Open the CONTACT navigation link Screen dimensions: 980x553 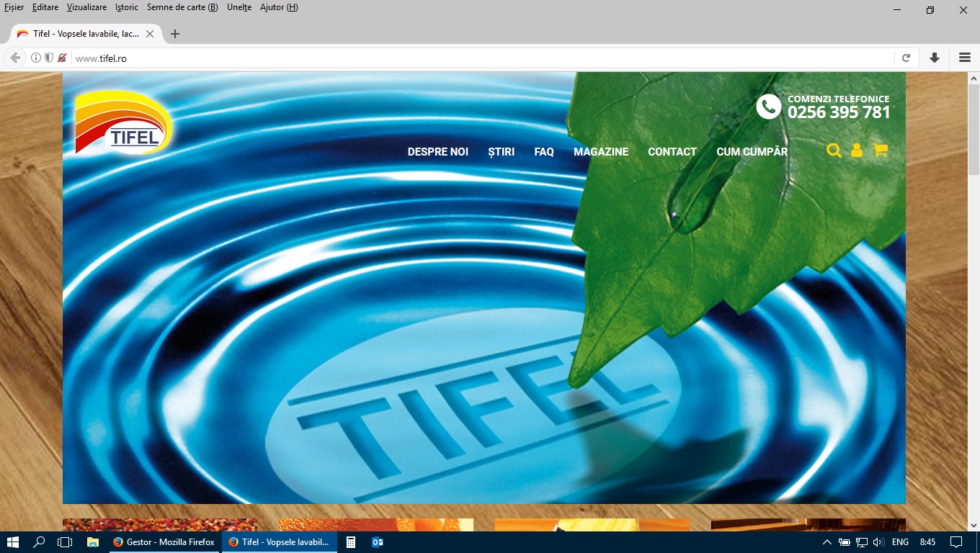[x=672, y=152]
